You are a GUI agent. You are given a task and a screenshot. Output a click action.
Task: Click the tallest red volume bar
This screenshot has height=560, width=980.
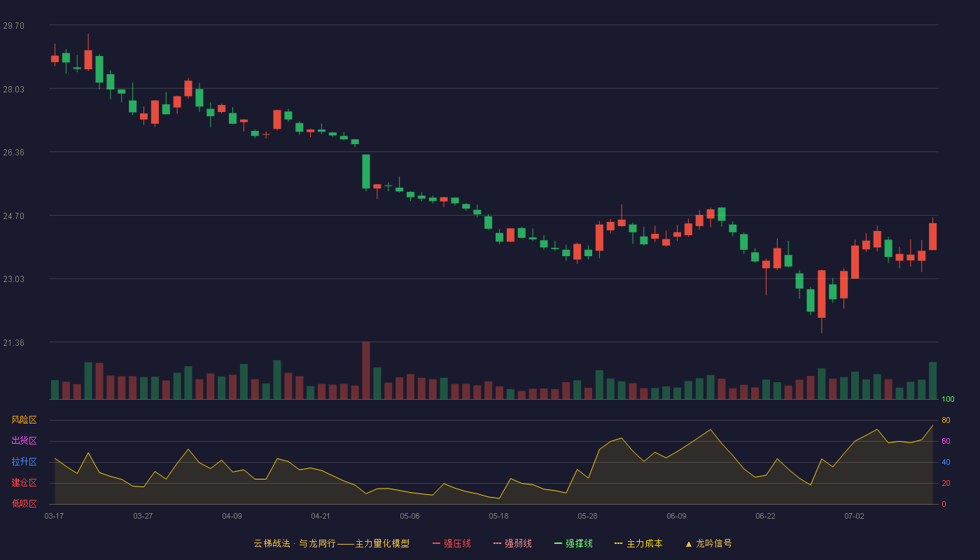pyautogui.click(x=365, y=370)
